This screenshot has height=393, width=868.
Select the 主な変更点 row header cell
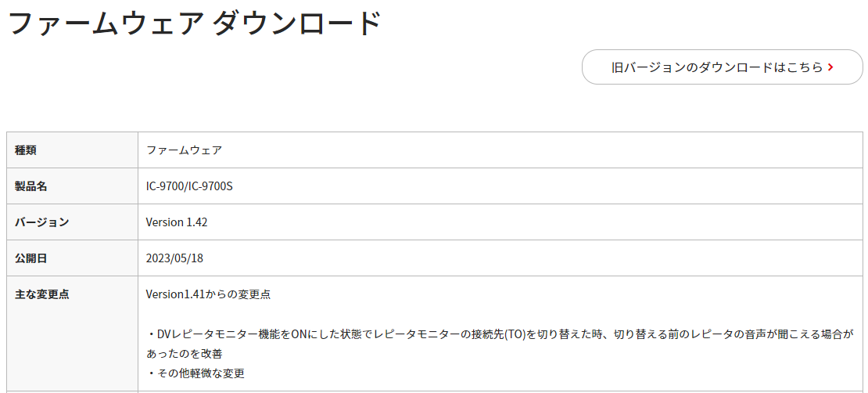(73, 334)
